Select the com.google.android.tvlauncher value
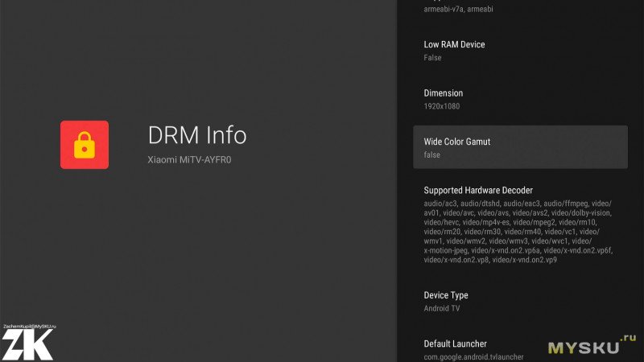This screenshot has height=362, width=644. point(473,357)
